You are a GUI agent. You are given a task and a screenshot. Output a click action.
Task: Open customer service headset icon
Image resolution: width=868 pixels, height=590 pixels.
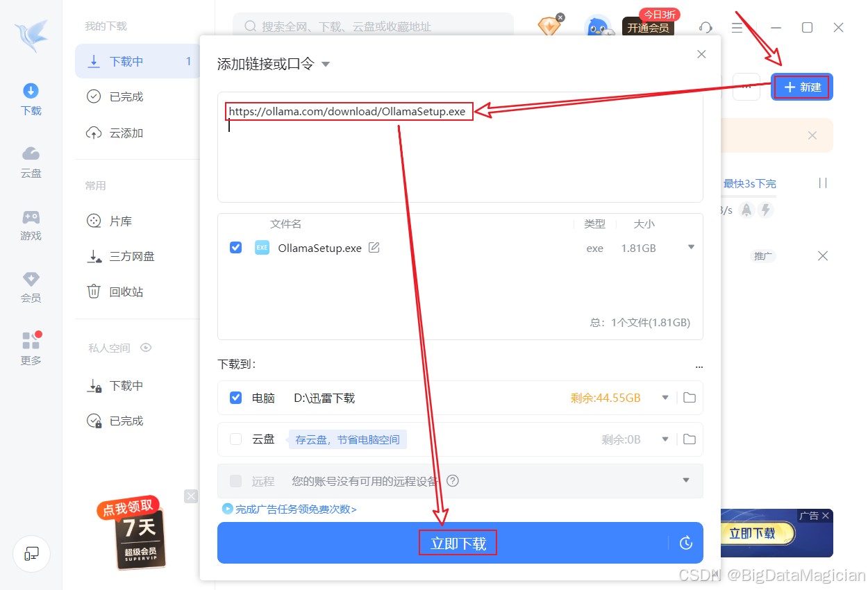706,28
